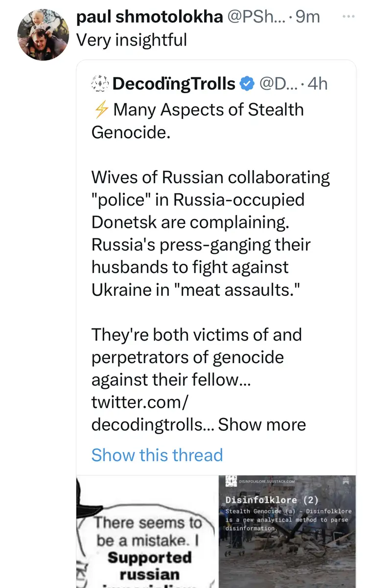Click the 'Very insightful' tweet text
This screenshot has width=374, height=588.
132,39
